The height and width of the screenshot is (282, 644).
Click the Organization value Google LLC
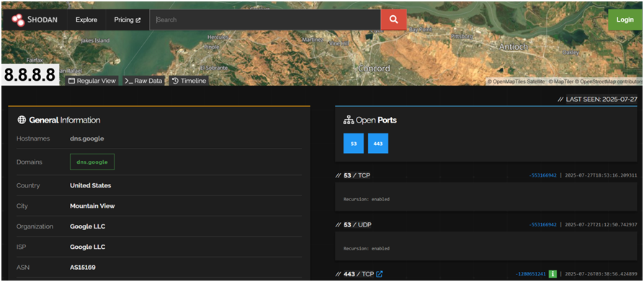(87, 226)
